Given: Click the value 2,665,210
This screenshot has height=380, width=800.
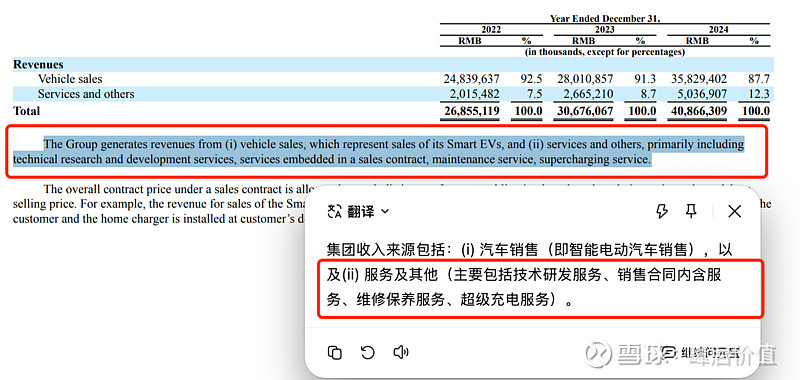Looking at the screenshot, I should 588,94.
